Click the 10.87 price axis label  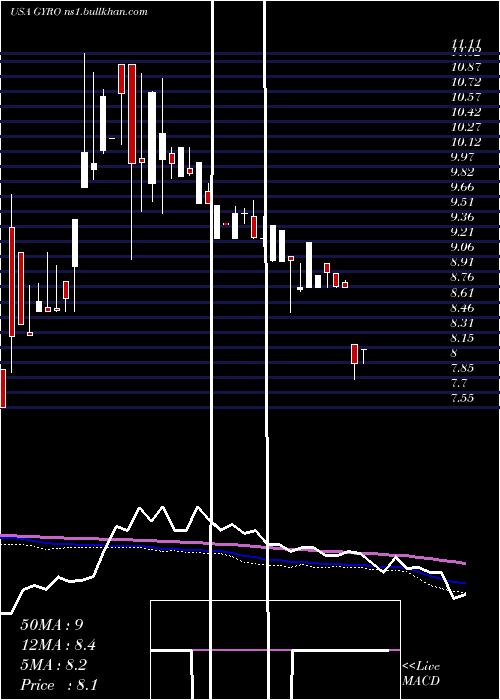[x=466, y=67]
